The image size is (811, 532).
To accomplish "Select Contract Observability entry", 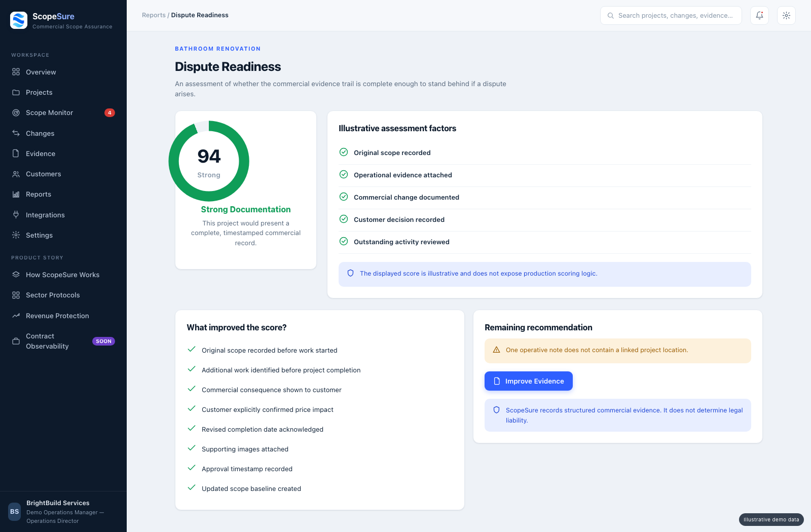I will pyautogui.click(x=63, y=341).
